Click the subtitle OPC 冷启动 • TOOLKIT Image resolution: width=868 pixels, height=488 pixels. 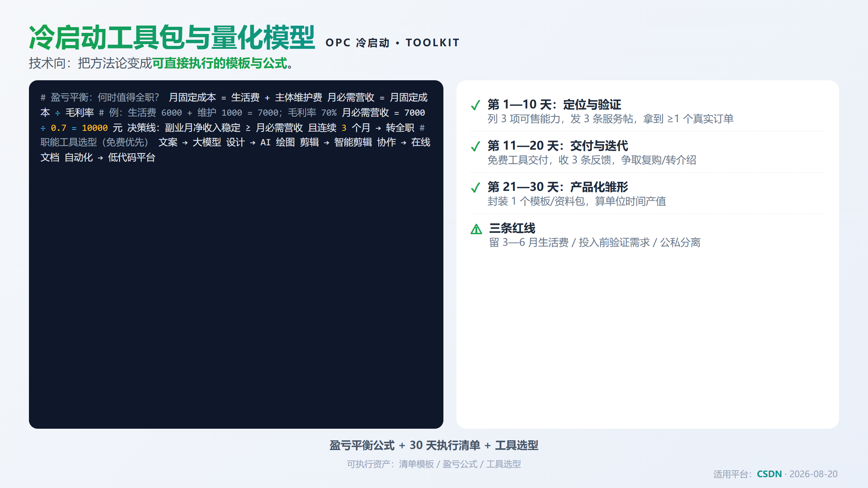pyautogui.click(x=392, y=43)
